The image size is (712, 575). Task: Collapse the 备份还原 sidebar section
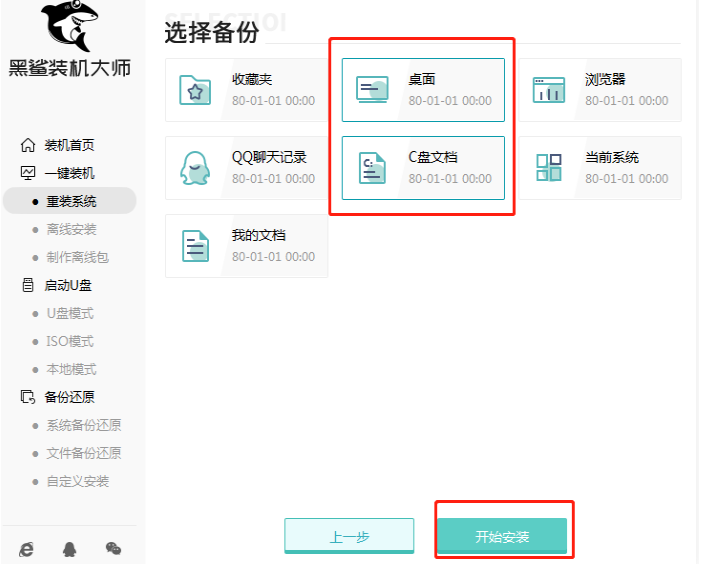click(68, 397)
